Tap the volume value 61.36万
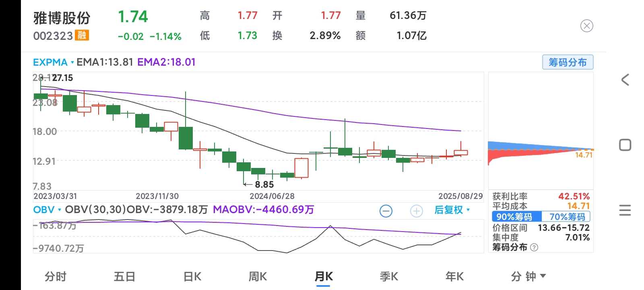Screen dimensions: 644x290 [408, 15]
